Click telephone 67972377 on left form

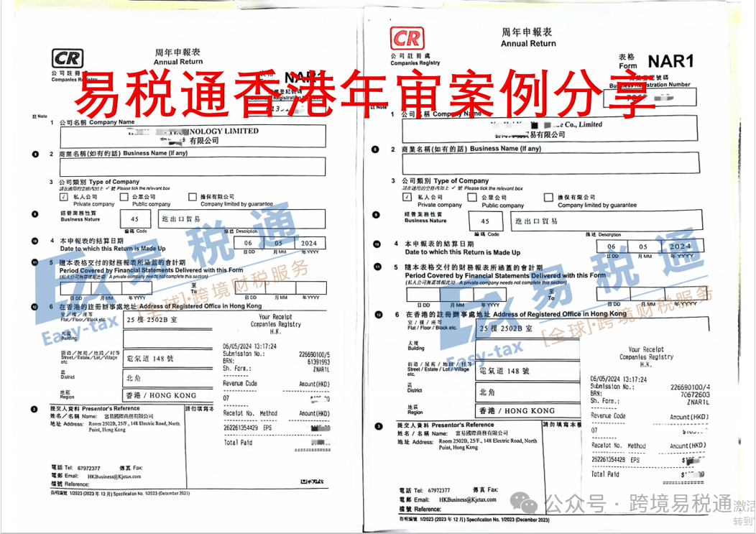click(x=88, y=468)
